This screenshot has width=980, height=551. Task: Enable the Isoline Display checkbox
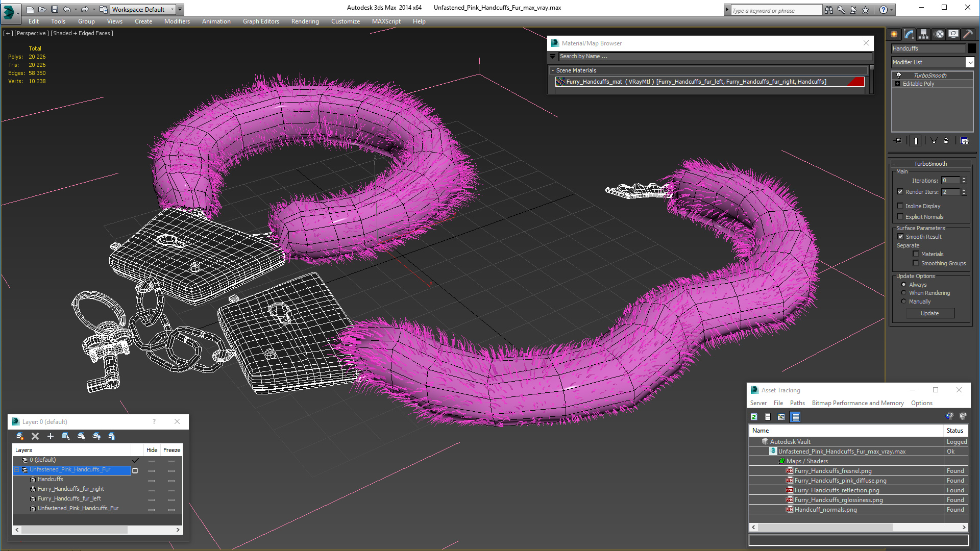900,206
